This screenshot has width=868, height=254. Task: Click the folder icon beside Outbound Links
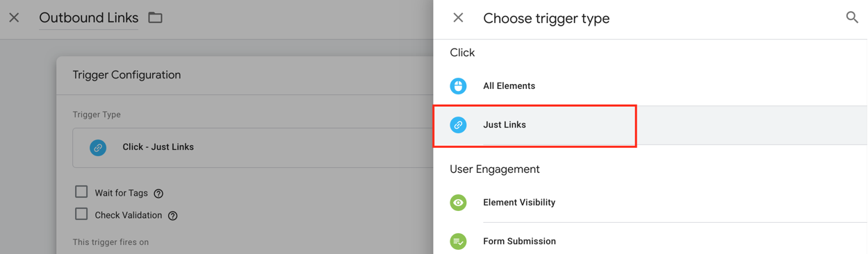(x=156, y=18)
